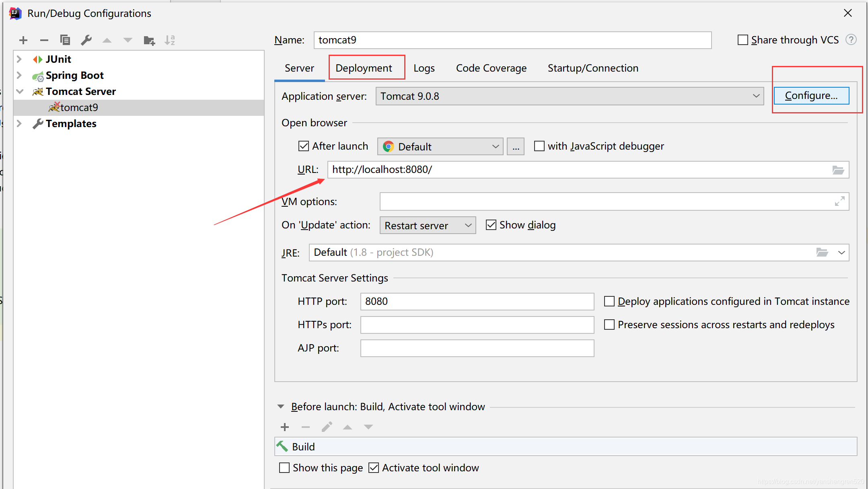This screenshot has height=489, width=868.
Task: Check the Show this page option
Action: click(x=284, y=468)
